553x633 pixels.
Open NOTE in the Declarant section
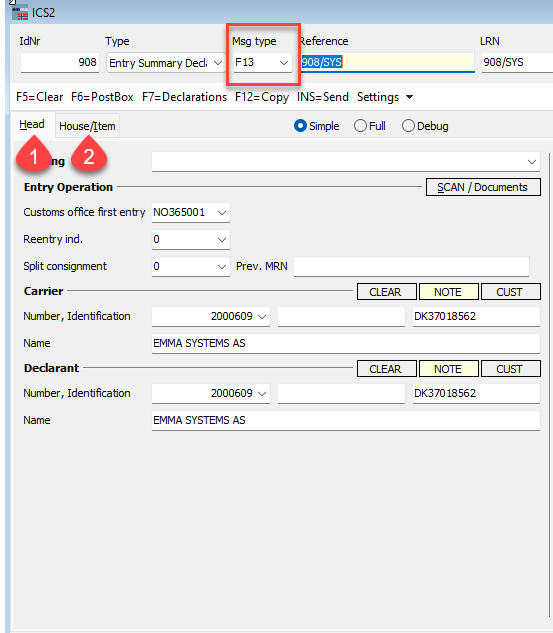[x=449, y=369]
